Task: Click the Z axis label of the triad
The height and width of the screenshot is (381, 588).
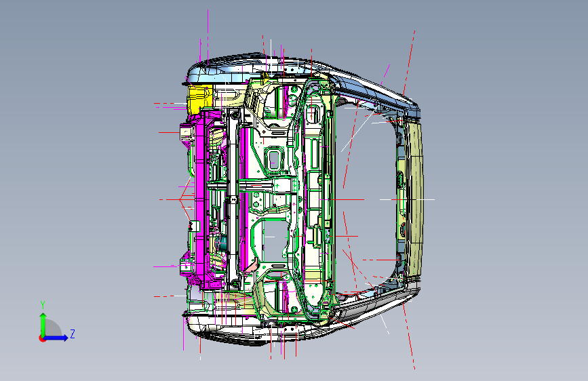Action: pos(73,334)
